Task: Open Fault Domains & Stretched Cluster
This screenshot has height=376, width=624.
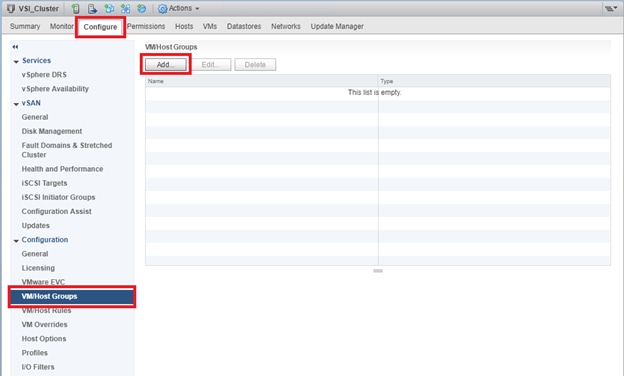Action: pyautogui.click(x=67, y=150)
